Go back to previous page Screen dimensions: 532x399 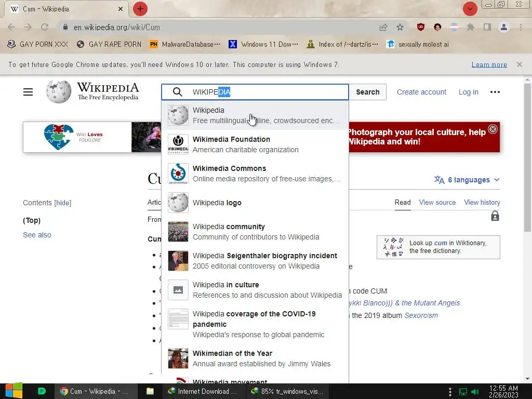tap(11, 27)
